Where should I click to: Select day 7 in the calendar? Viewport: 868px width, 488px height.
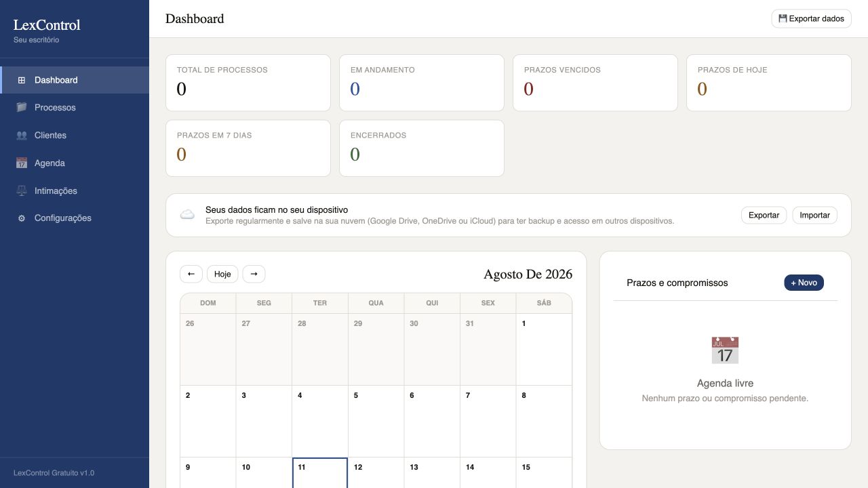[488, 422]
